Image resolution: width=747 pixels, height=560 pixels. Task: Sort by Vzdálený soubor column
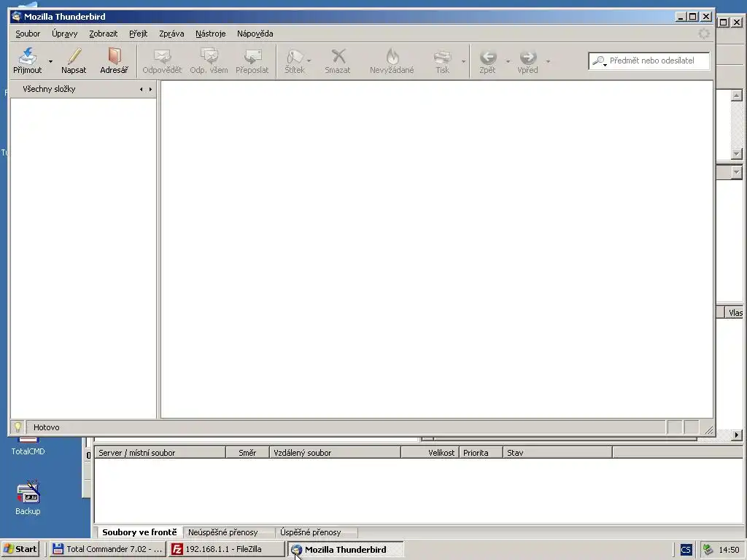pyautogui.click(x=335, y=452)
